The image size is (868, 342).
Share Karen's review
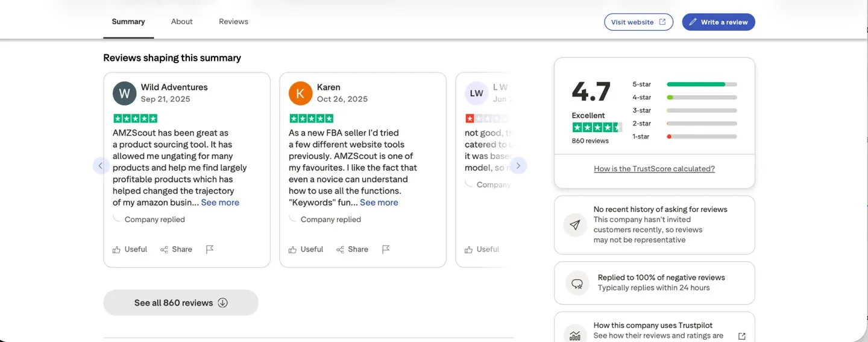click(352, 249)
